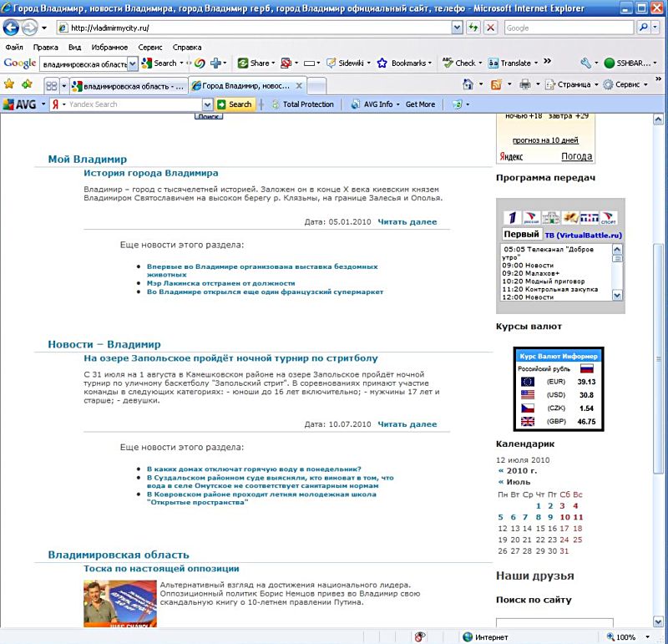Click the AVG Total Protection item
This screenshot has width=668, height=644.
pos(303,104)
